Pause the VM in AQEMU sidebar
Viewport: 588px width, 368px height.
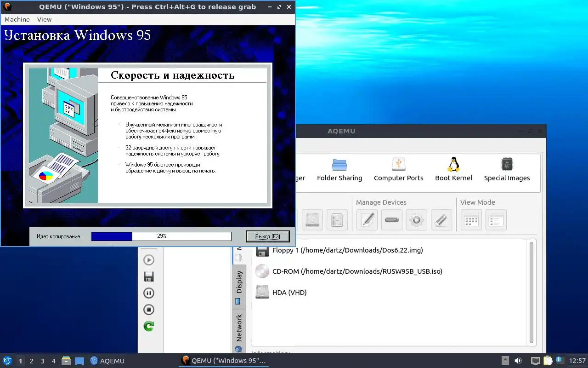[x=149, y=293]
